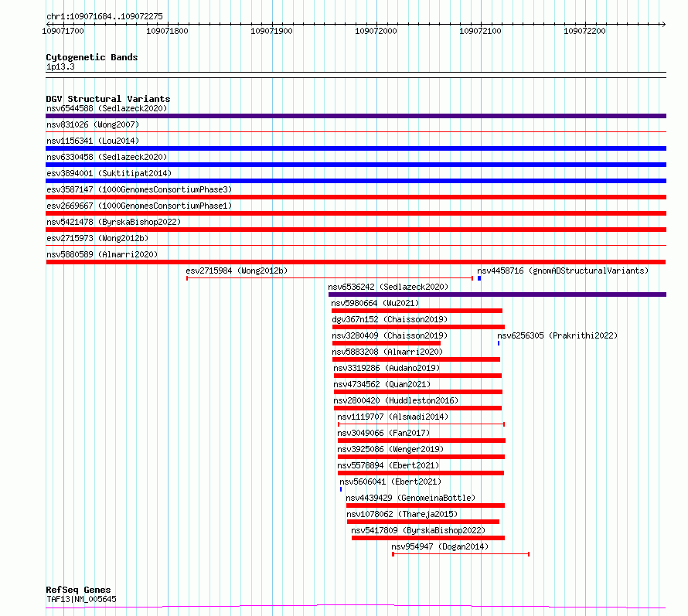688x616 pixels.
Task: Click the purple nsv6544588 variant bar
Action: (356, 116)
